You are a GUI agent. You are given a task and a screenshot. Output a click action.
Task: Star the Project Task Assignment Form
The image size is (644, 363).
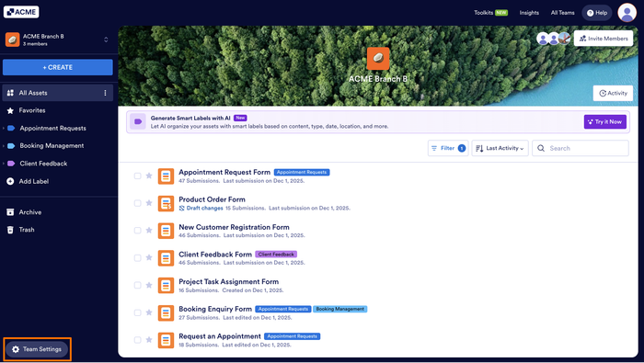149,285
